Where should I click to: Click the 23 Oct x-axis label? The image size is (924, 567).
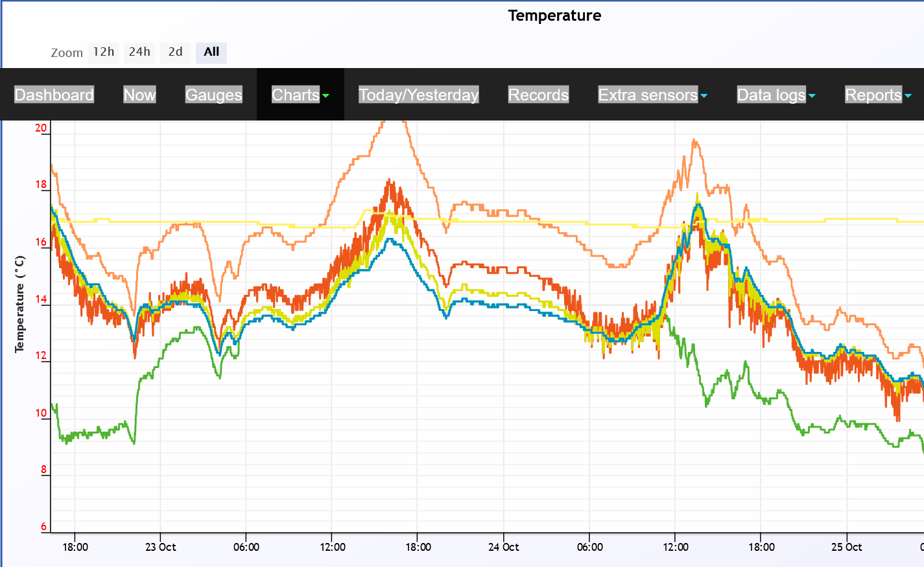point(160,547)
